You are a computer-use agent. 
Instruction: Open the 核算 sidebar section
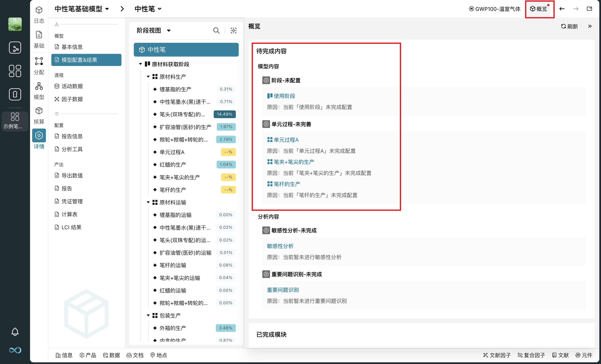pos(39,115)
